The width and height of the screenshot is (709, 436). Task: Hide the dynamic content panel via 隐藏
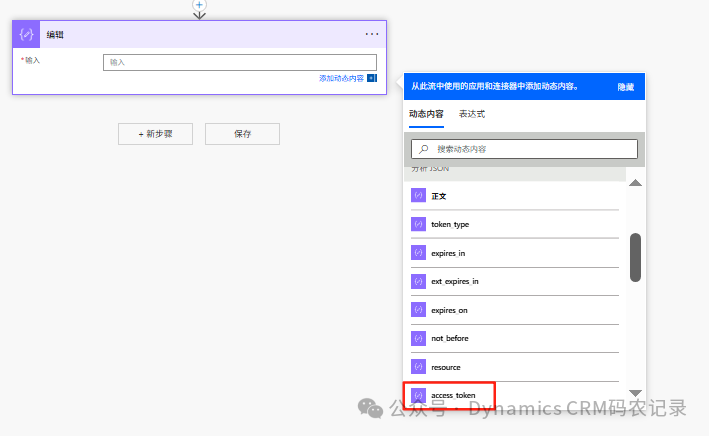[x=626, y=87]
